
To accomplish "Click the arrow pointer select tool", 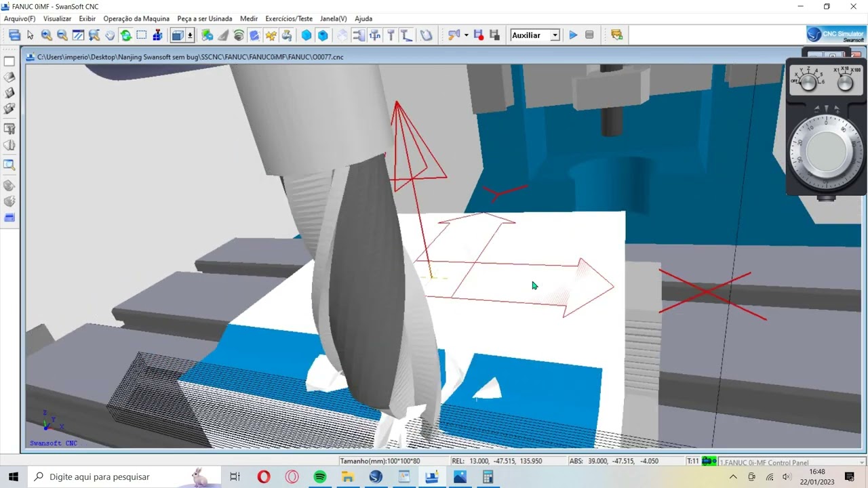I will pos(30,35).
